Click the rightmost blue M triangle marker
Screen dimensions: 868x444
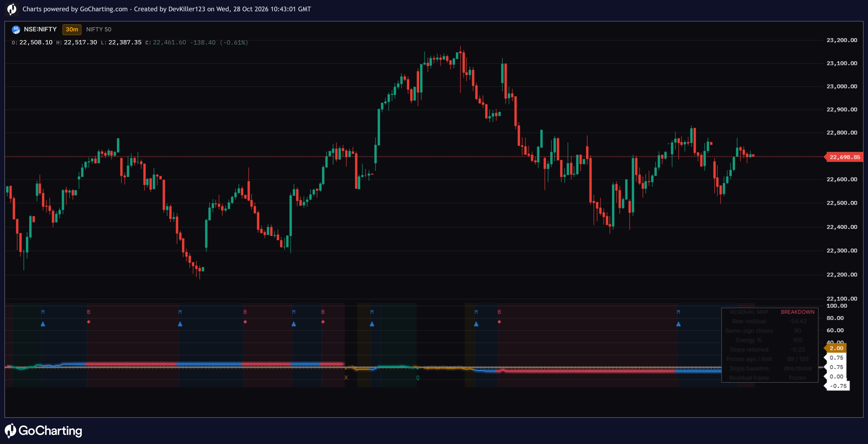tap(678, 324)
